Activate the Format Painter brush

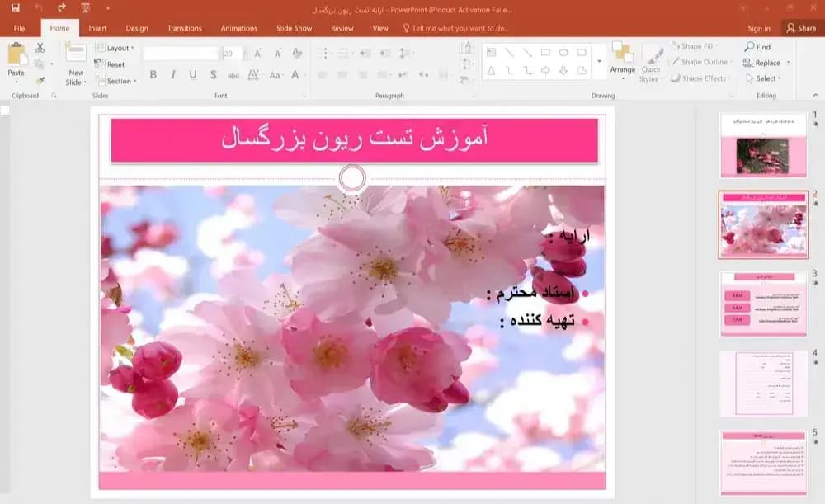[40, 81]
